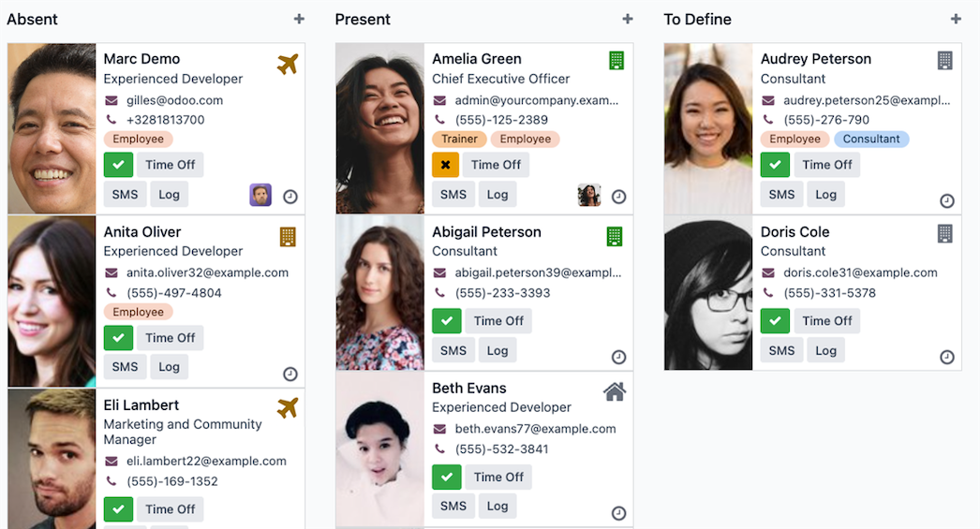Click the small user avatar on Marc Demo's card
The width and height of the screenshot is (980, 529).
[260, 195]
